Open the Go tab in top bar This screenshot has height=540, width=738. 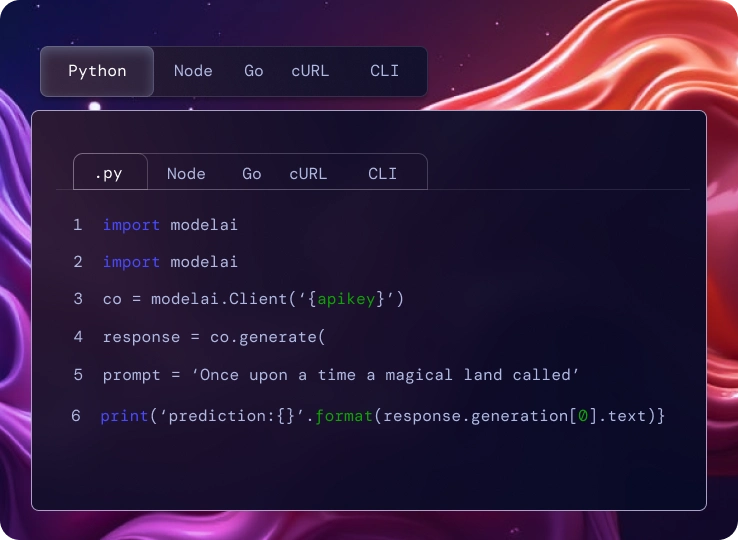point(254,71)
